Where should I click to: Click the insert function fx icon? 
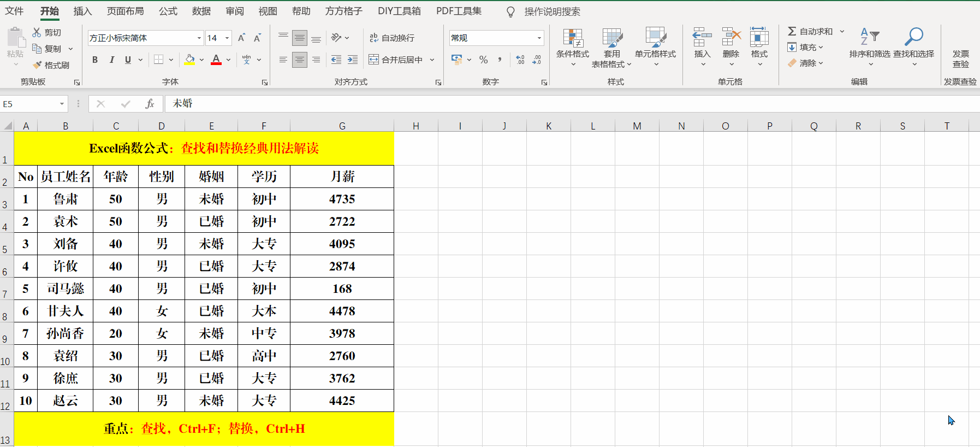tap(150, 103)
